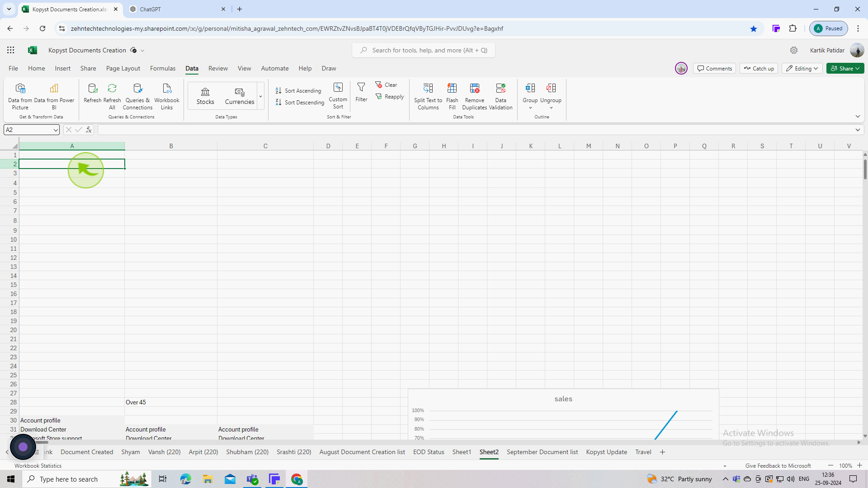Collapse the ribbon chevron
Viewport: 868px width, 488px height.
click(858, 117)
